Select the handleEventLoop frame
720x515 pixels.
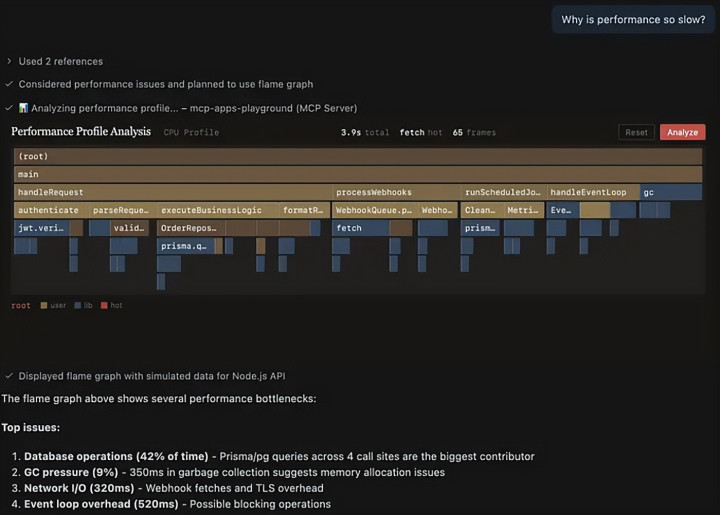click(592, 192)
